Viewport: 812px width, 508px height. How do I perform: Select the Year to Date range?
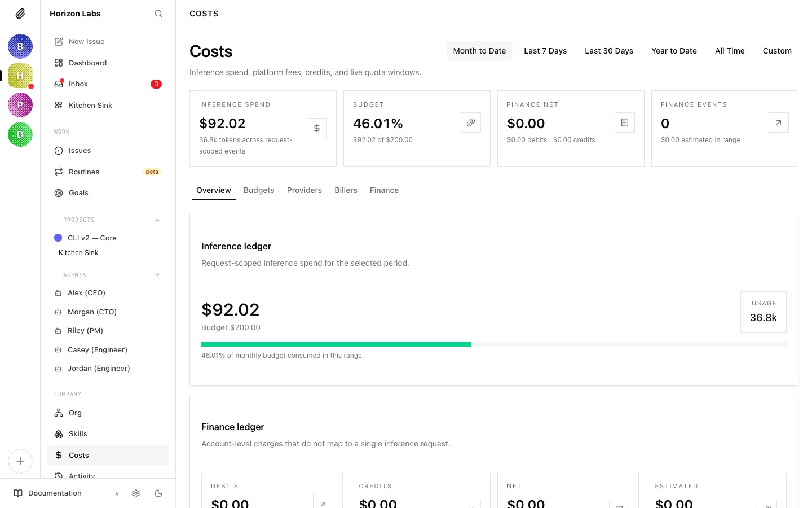[x=674, y=51]
